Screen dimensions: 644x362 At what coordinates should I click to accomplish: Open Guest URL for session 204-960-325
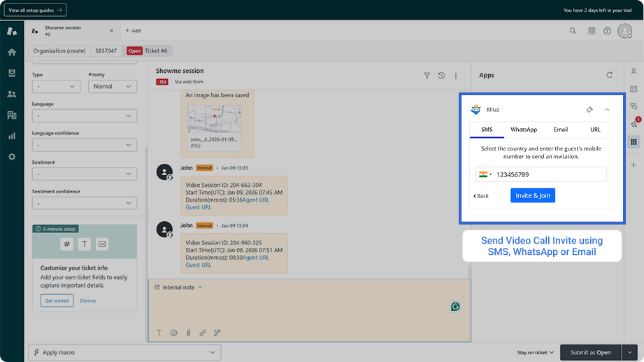point(199,265)
